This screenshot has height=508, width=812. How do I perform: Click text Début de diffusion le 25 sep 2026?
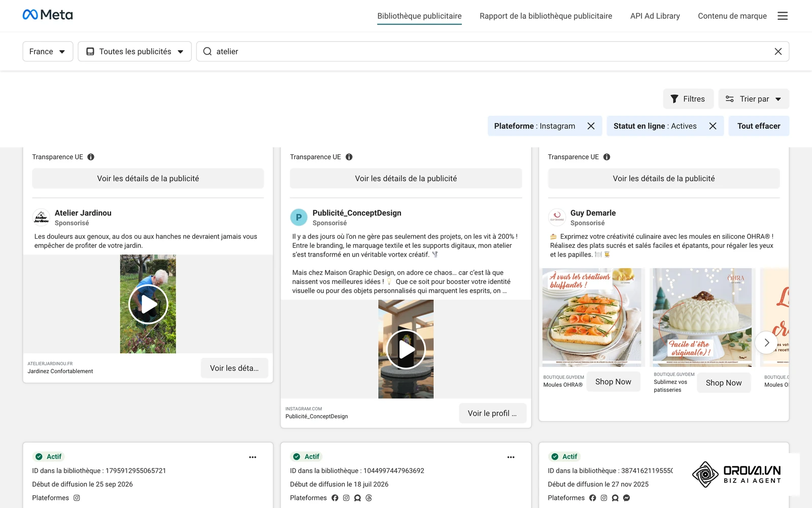click(82, 484)
